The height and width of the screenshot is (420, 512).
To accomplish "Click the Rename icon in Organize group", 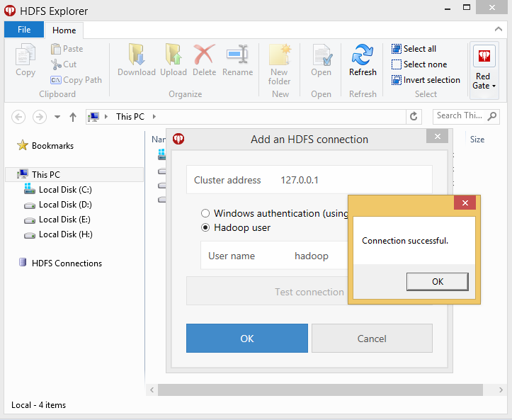I will pos(238,55).
